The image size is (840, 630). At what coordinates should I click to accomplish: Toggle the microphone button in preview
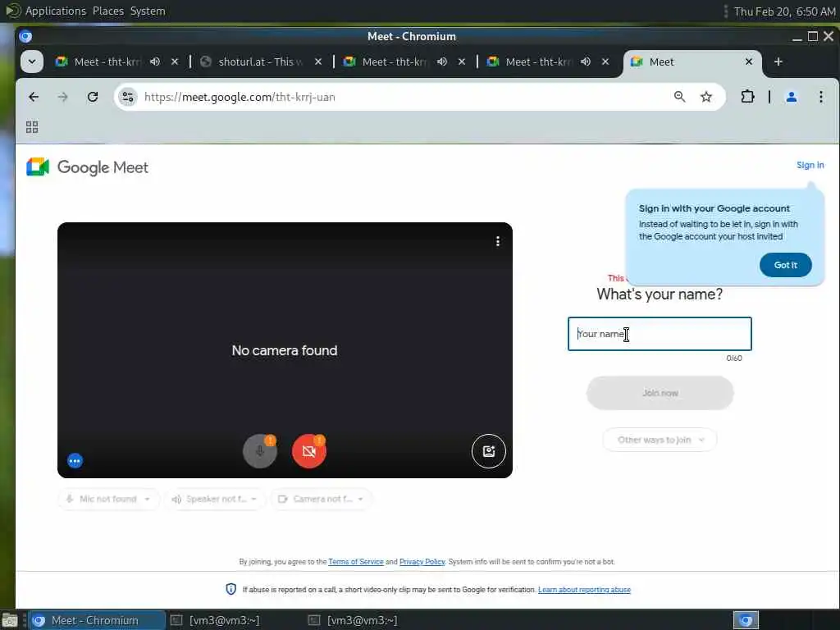pos(260,451)
